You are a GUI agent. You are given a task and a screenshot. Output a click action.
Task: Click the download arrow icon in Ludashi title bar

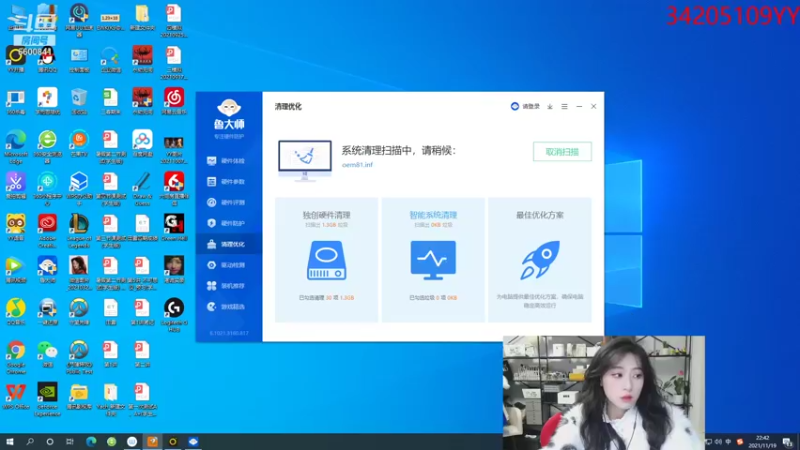tap(550, 107)
